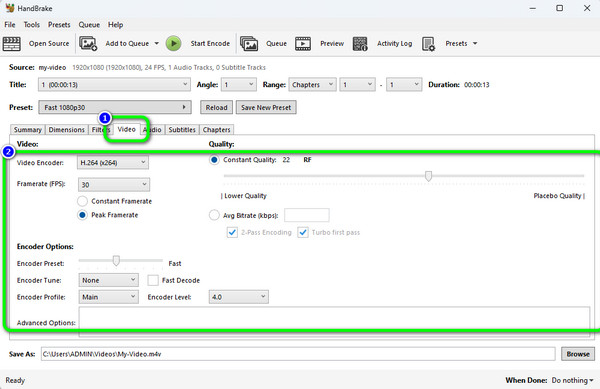This screenshot has width=600, height=389.
Task: Open the Tools menu
Action: coord(31,25)
